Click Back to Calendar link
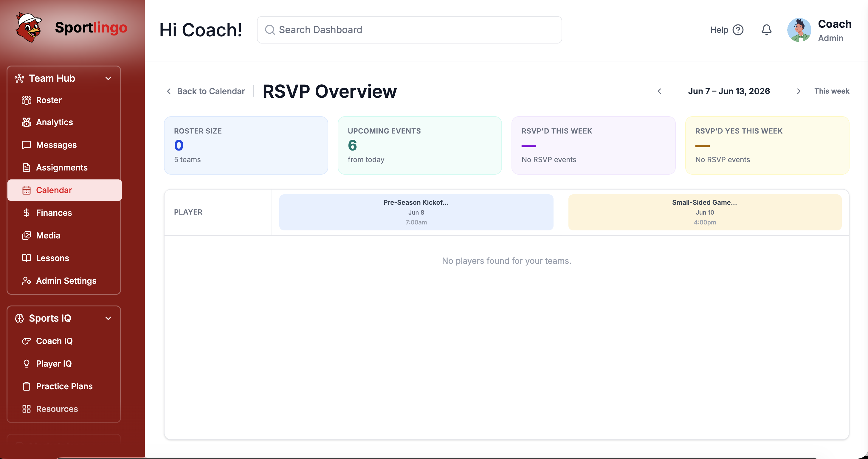The height and width of the screenshot is (459, 868). [206, 91]
